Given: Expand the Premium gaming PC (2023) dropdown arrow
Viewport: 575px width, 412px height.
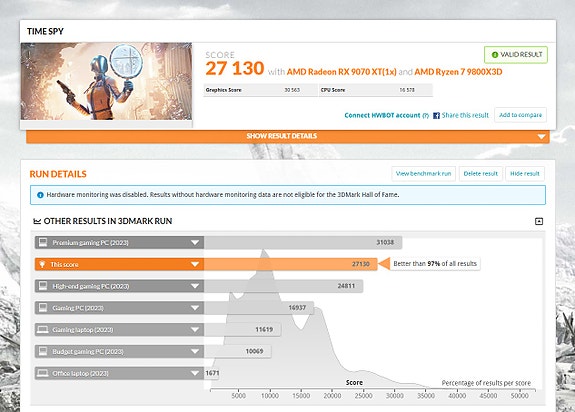Looking at the screenshot, I should click(195, 242).
